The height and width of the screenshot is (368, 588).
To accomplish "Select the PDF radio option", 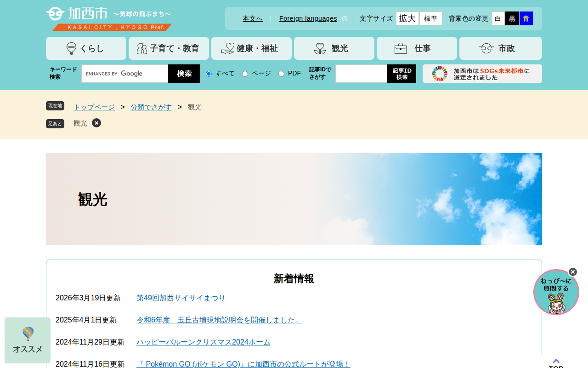I will (282, 74).
